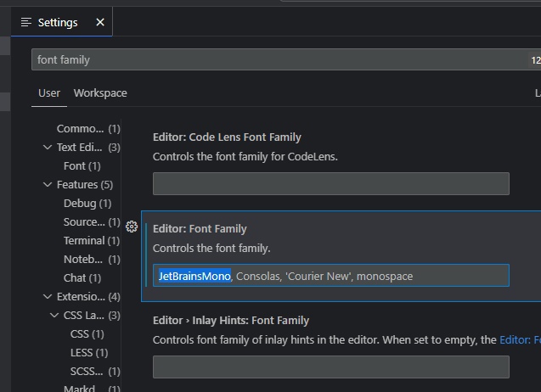Collapse the CSS Language tree section
Viewport: 541px width, 392px height.
[x=54, y=315]
